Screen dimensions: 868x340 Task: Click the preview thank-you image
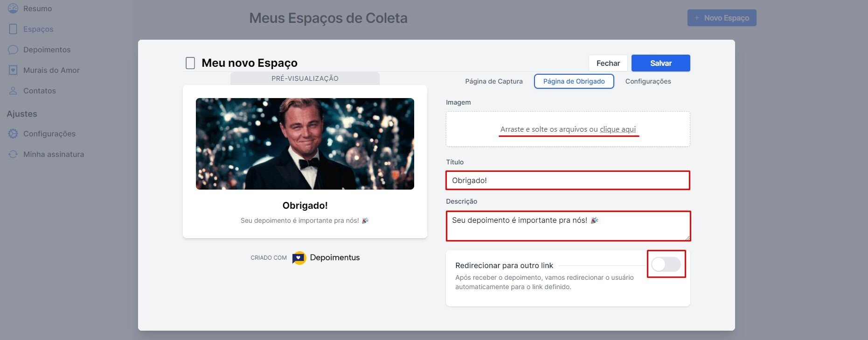coord(305,144)
